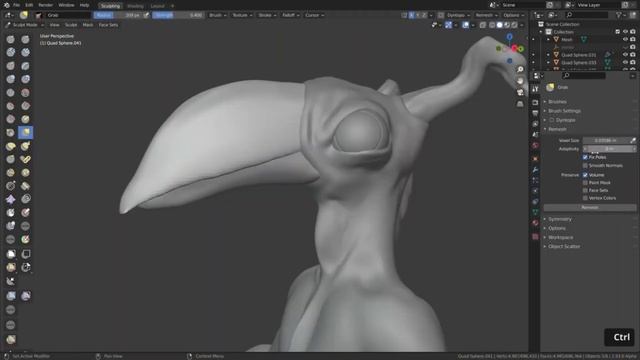Toggle camera view from navigation gizmo
Screen dimensions: 640x360
tap(520, 93)
